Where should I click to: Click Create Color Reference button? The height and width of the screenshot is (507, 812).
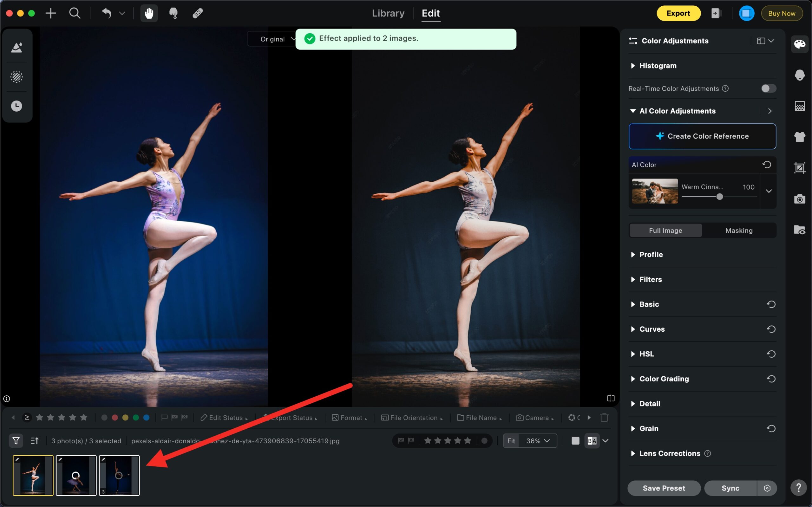point(702,136)
